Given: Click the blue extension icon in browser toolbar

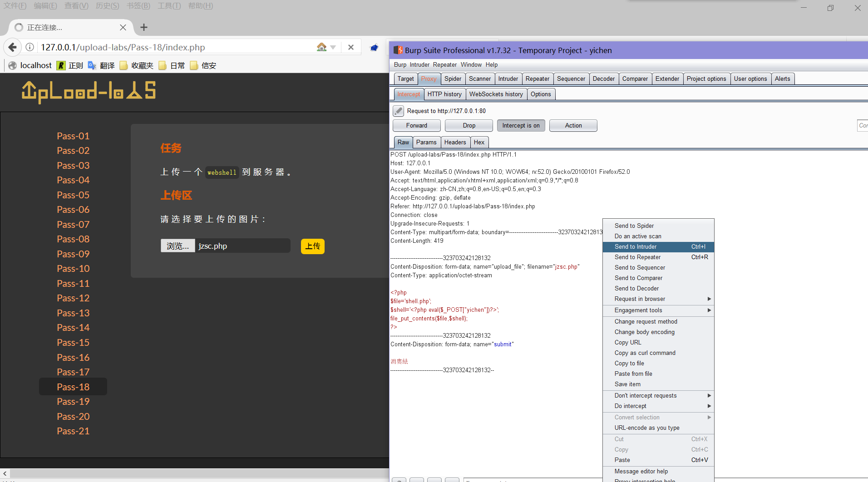Looking at the screenshot, I should (374, 47).
